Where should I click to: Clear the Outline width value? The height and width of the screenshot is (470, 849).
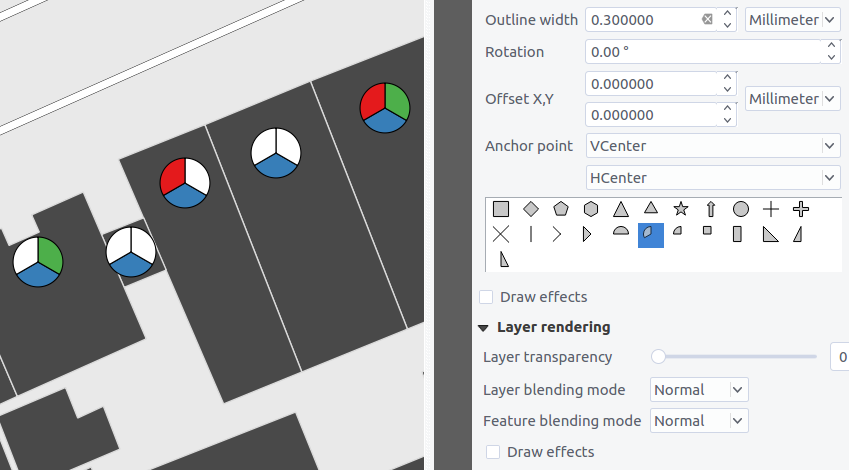[x=707, y=19]
